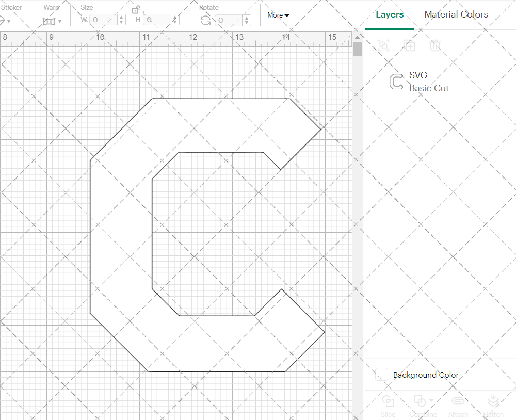
Task: Expand the Warp dropdown arrow
Action: [60, 21]
